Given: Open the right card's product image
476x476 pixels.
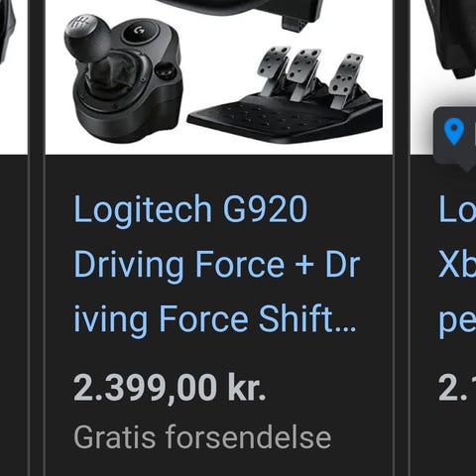Looking at the screenshot, I should coord(443,77).
